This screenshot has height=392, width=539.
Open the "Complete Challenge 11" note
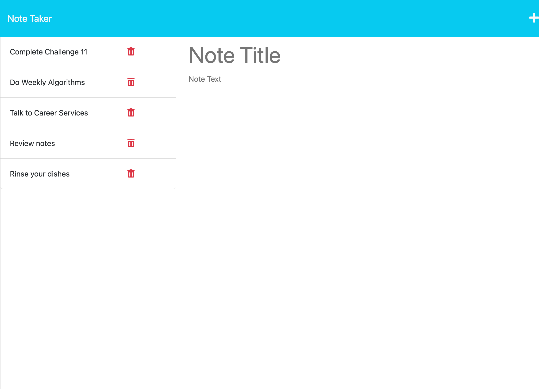click(x=49, y=52)
